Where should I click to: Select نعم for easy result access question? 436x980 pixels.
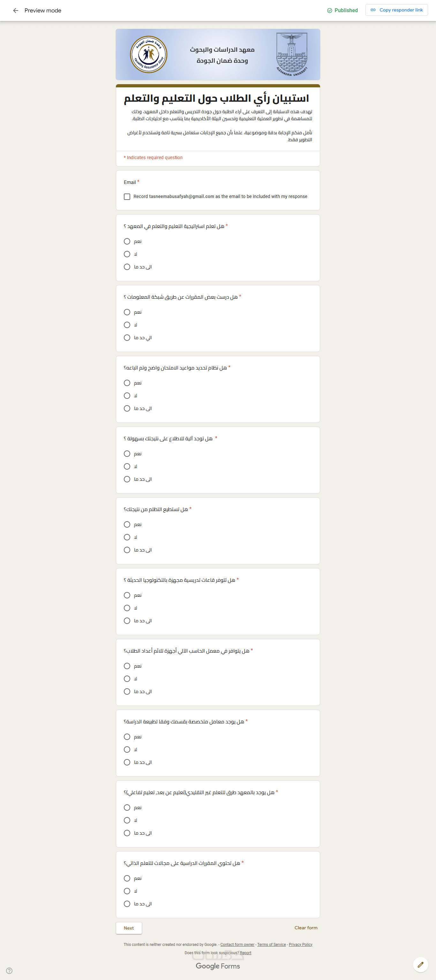pos(127,454)
